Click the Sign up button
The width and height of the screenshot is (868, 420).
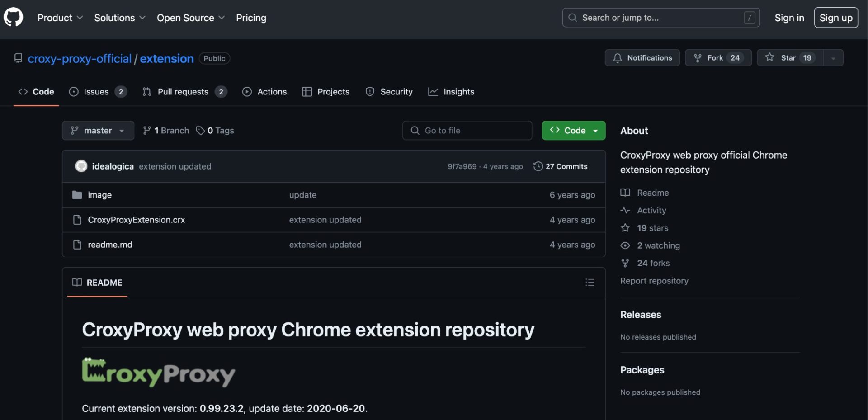pos(836,18)
